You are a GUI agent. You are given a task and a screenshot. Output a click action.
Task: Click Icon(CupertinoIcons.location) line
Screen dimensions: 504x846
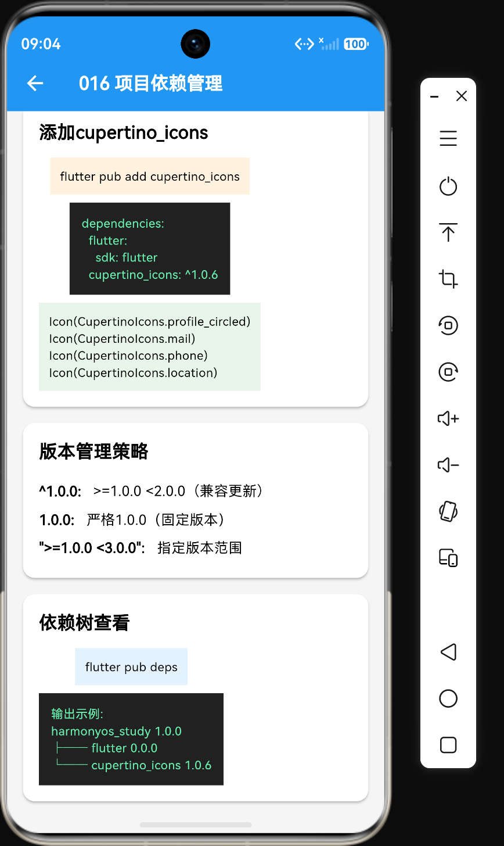coord(133,372)
